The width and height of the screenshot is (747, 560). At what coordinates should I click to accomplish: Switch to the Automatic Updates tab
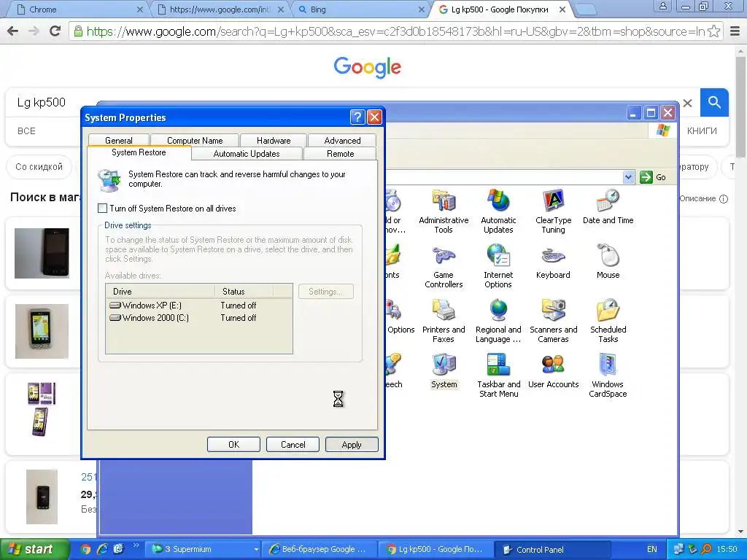pos(247,153)
